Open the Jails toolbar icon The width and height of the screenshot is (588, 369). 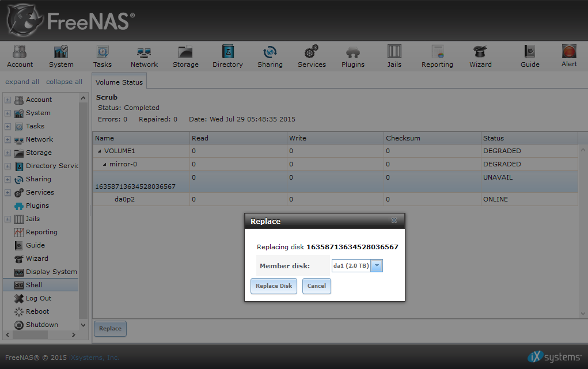click(394, 56)
